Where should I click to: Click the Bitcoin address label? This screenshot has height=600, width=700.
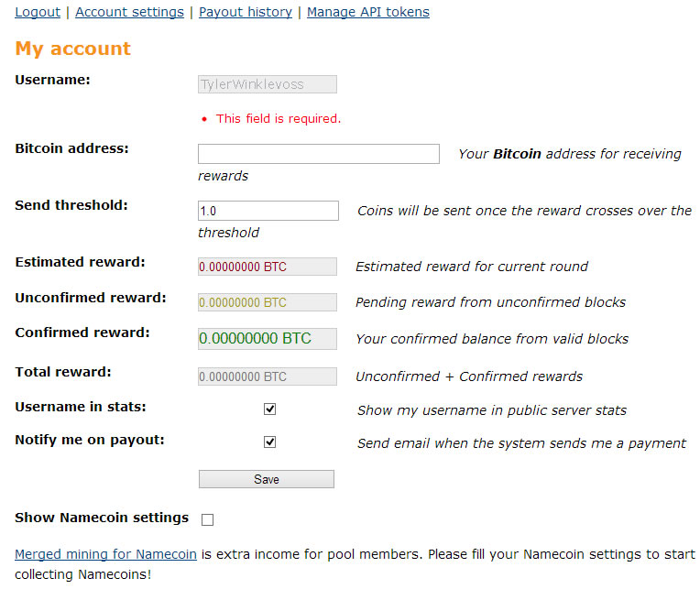pyautogui.click(x=71, y=148)
